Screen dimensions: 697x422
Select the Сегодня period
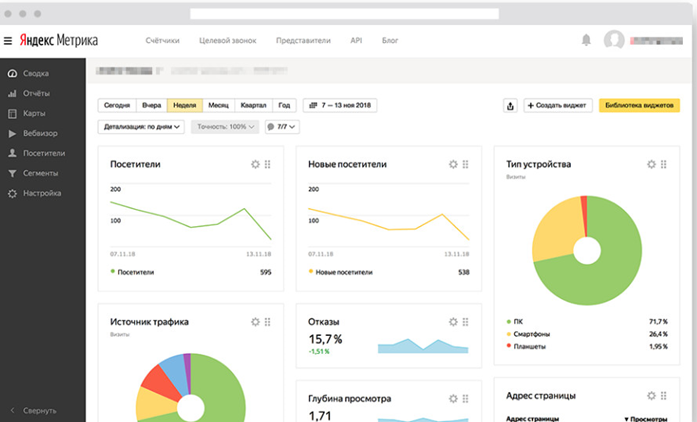point(117,105)
